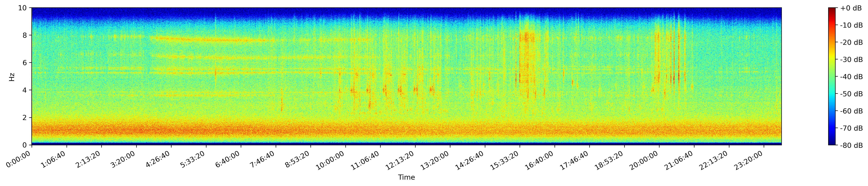Viewport: 868px width, 186px height.
Task: Click the -70 dB colorbar label
Action: [852, 129]
